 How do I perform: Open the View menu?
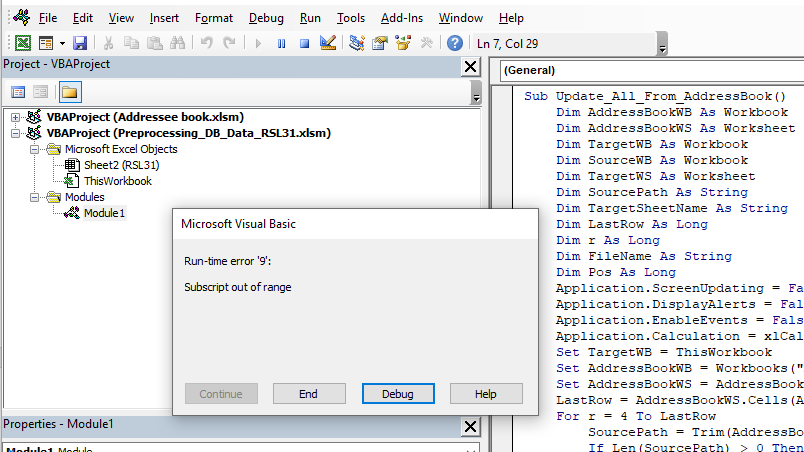[121, 18]
